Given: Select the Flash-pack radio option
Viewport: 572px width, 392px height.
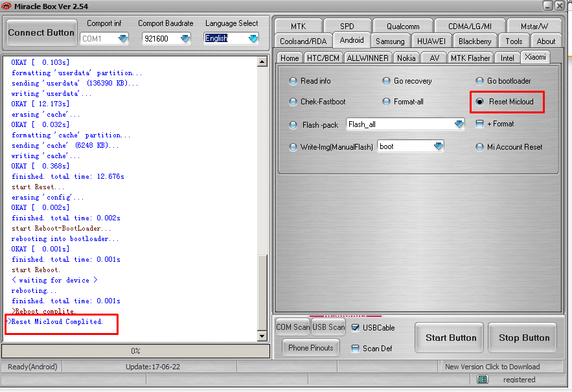Looking at the screenshot, I should (293, 125).
